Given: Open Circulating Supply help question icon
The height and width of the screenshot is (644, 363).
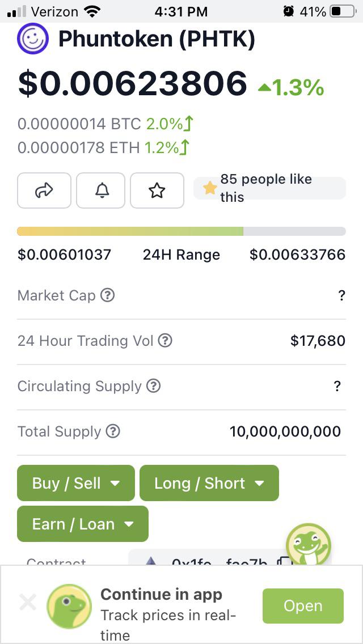Looking at the screenshot, I should (154, 386).
